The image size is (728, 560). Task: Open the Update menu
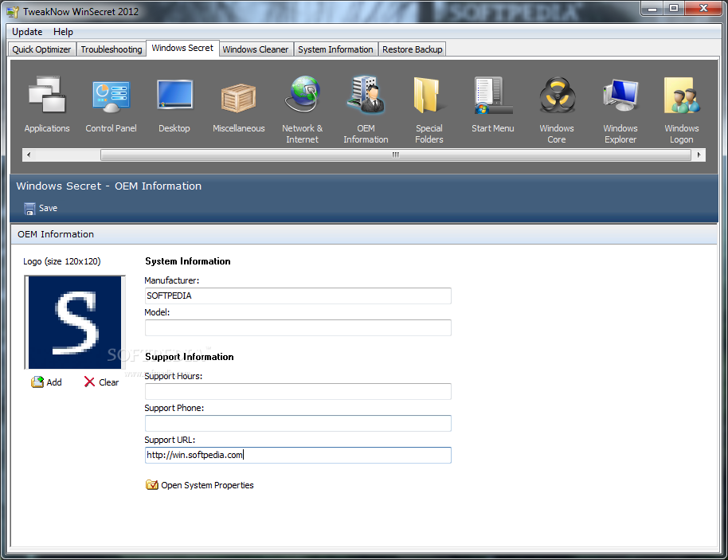pos(27,32)
